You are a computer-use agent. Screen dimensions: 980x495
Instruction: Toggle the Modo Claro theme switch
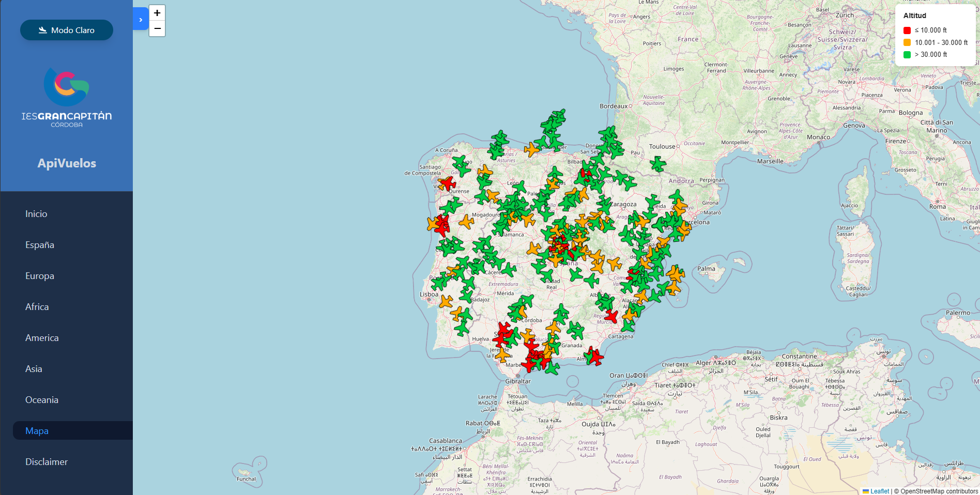(67, 30)
